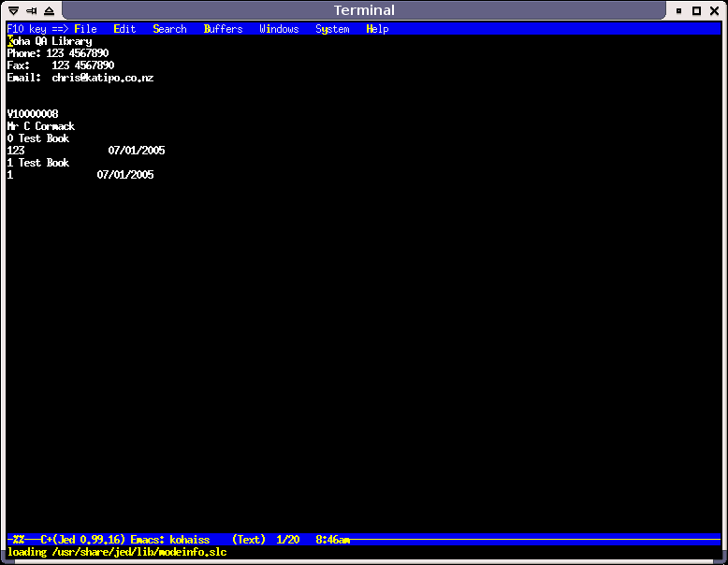Open the File menu in Jed
Viewport: 728px width, 565px height.
pos(85,29)
